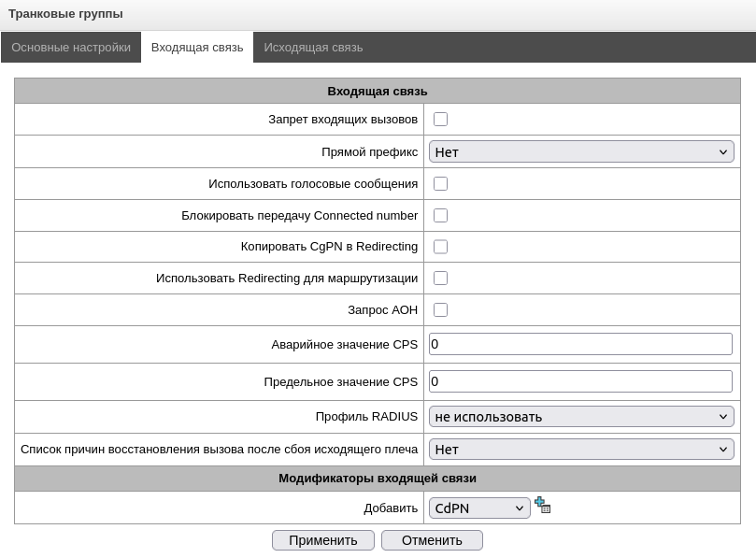Focus the Аварийное значение CPS field

580,344
